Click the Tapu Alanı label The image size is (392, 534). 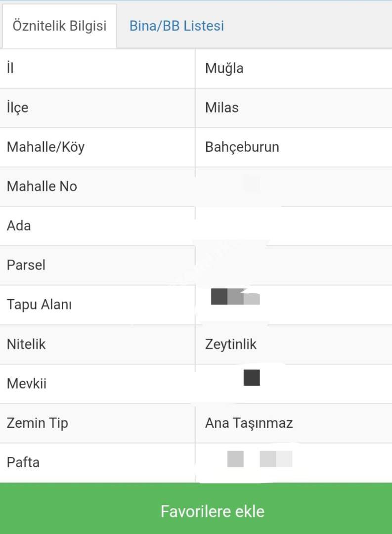pyautogui.click(x=39, y=305)
